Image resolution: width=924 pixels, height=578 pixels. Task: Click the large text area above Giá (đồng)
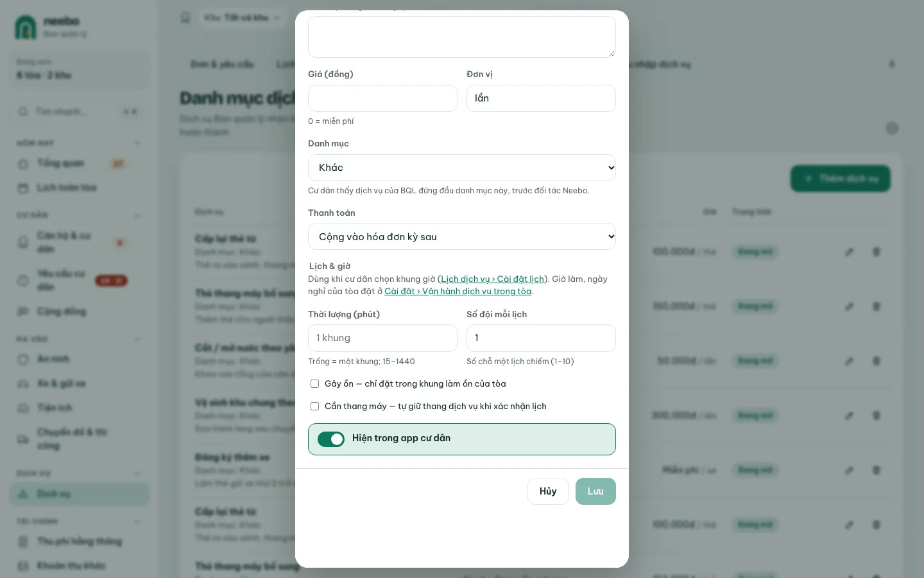coord(462,37)
